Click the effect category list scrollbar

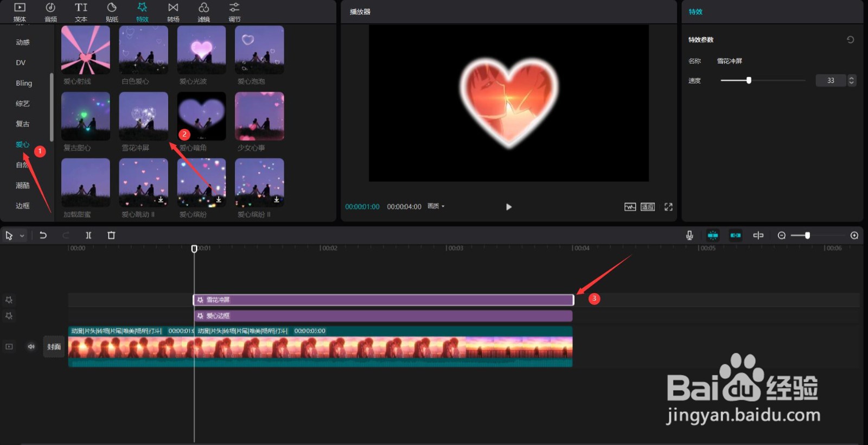click(52, 107)
